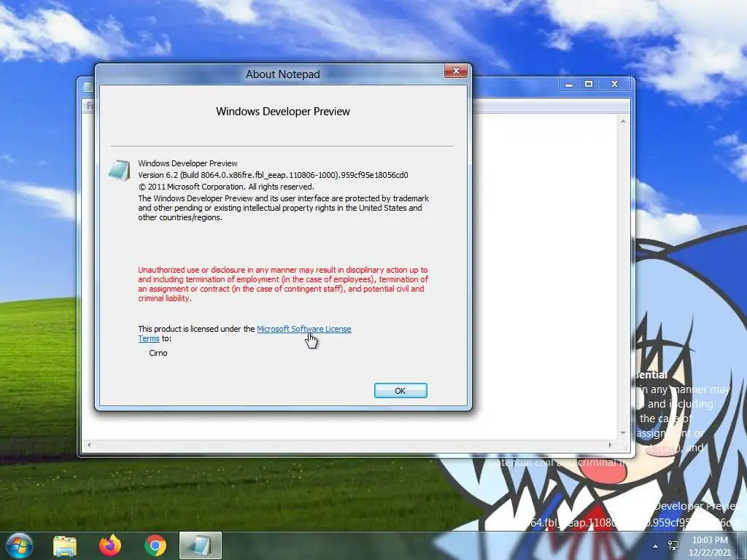
Task: Maximize the Notepad window
Action: click(589, 85)
